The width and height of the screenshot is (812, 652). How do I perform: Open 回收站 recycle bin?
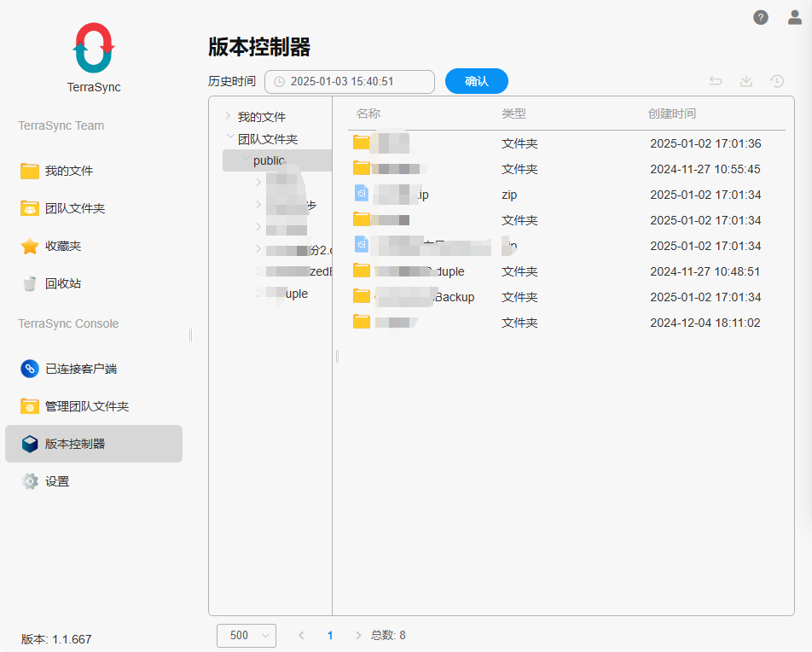pyautogui.click(x=62, y=283)
